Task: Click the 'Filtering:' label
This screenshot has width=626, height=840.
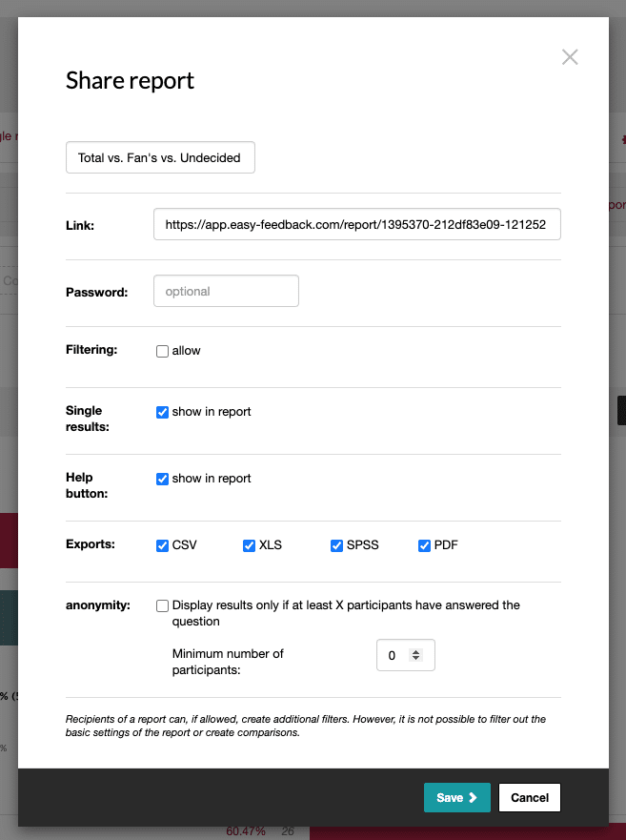Action: point(91,350)
